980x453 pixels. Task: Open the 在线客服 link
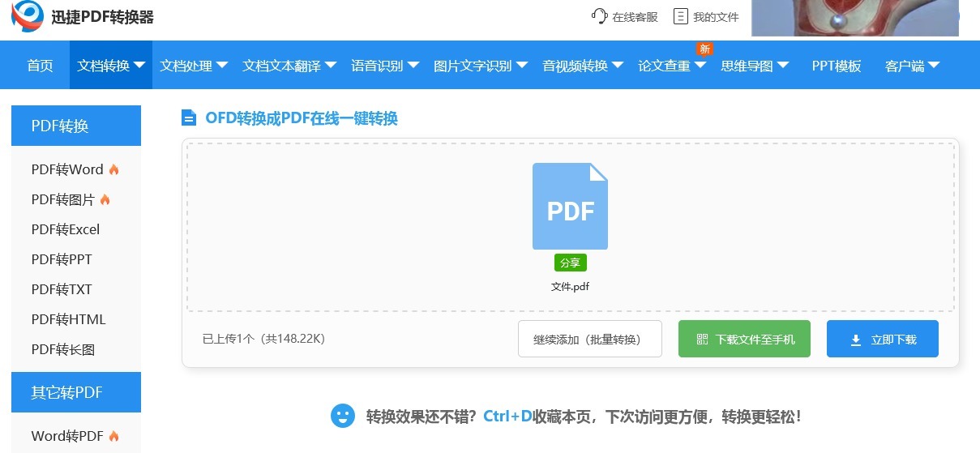coord(636,17)
